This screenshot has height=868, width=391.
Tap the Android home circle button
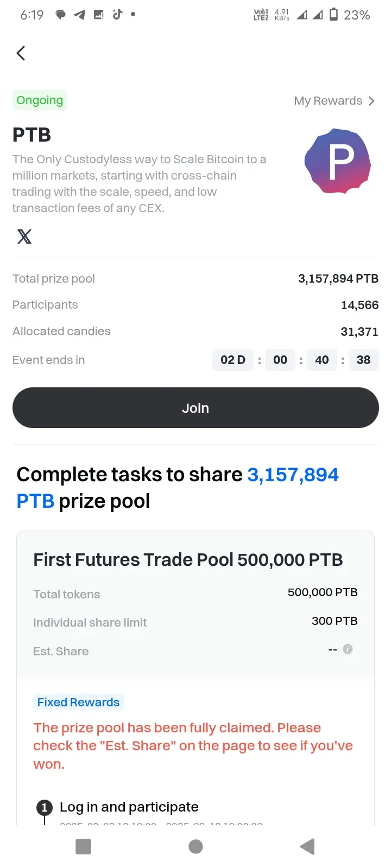(195, 846)
